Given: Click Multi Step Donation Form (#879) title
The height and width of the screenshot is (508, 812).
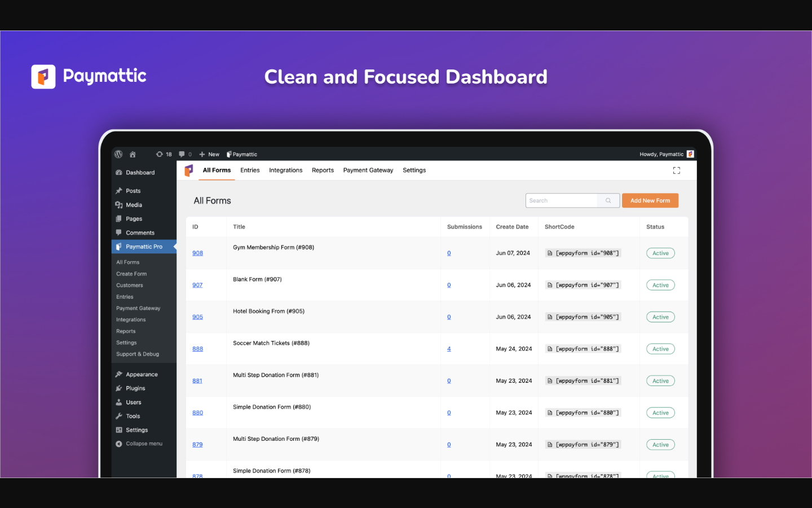Looking at the screenshot, I should 276,439.
